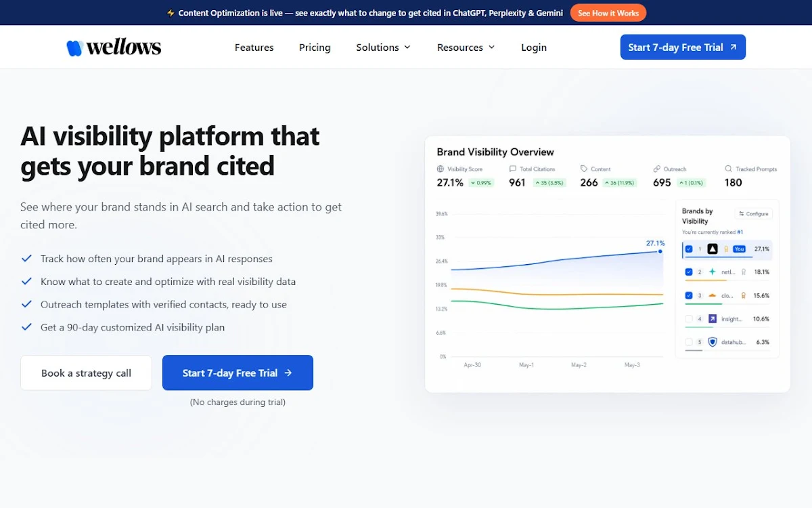Click the chat bubble icon beside Total Citations
Viewport: 812px width, 508px height.
click(x=513, y=169)
